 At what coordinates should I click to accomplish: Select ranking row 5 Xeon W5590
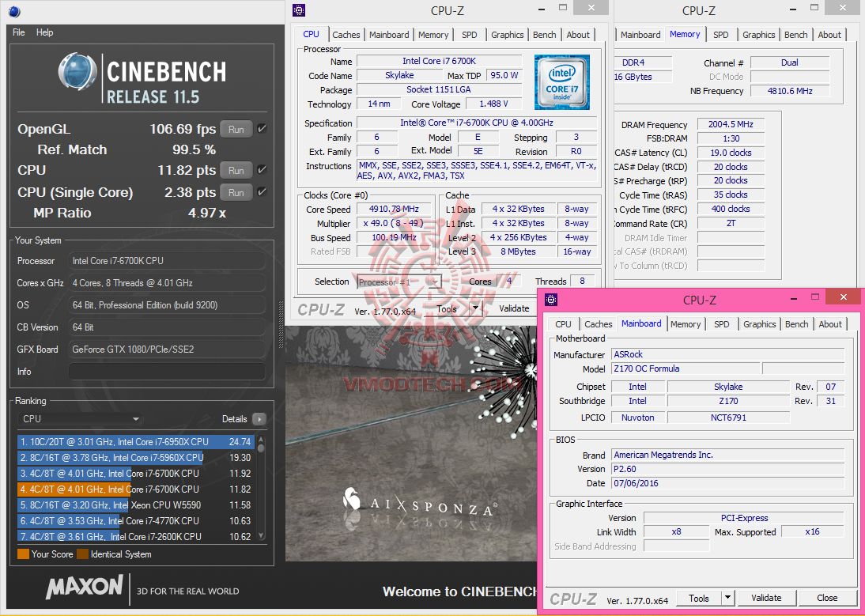[135, 505]
